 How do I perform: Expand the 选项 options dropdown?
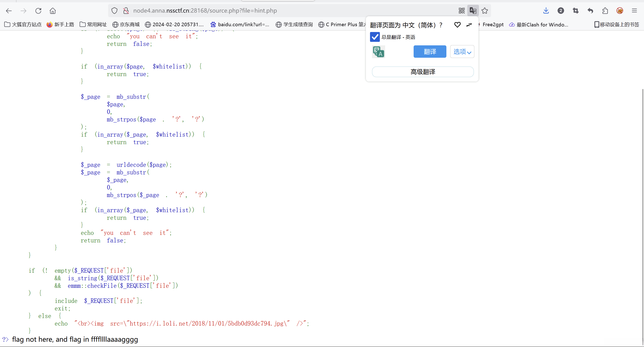462,52
